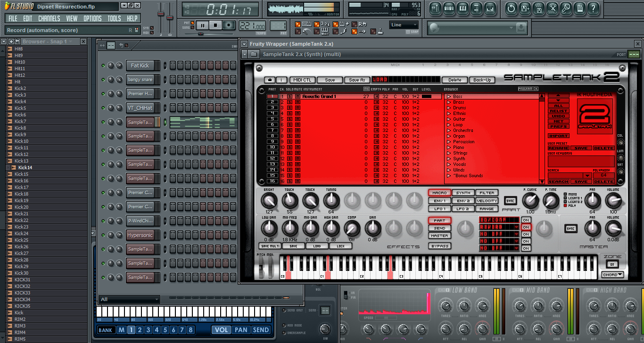Open the project info document icon
Image resolution: width=644 pixels, height=343 pixels.
coord(579,8)
